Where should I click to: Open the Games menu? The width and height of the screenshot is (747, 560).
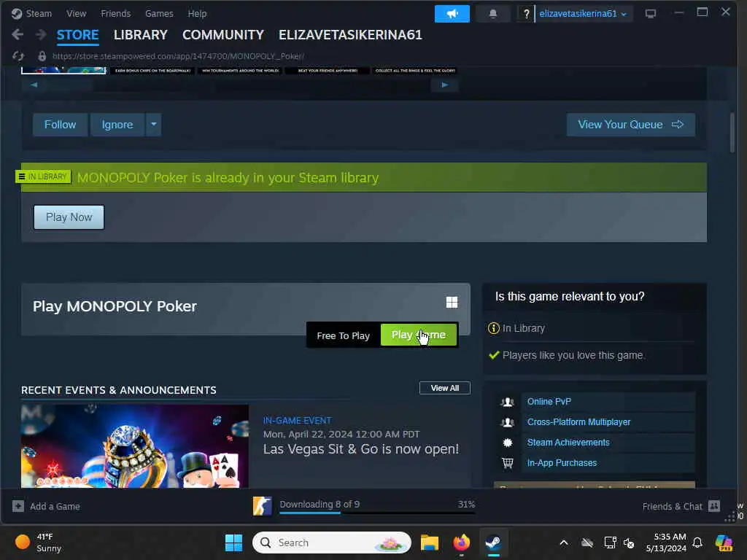point(159,13)
